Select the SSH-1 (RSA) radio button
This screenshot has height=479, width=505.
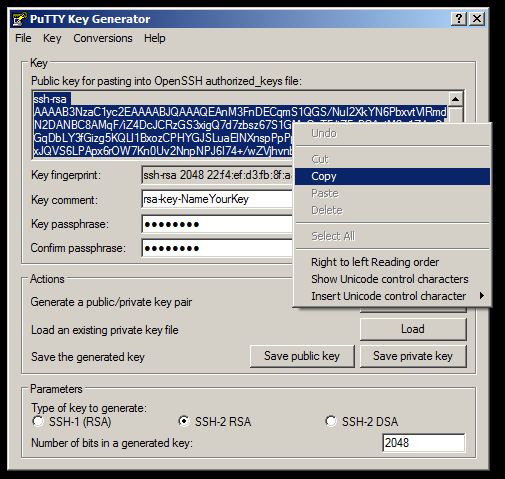pos(38,421)
